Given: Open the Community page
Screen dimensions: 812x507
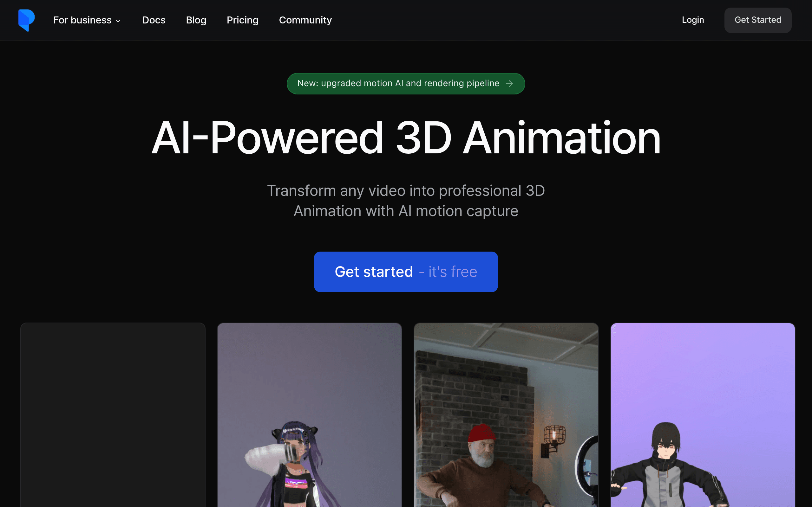Looking at the screenshot, I should (x=305, y=20).
